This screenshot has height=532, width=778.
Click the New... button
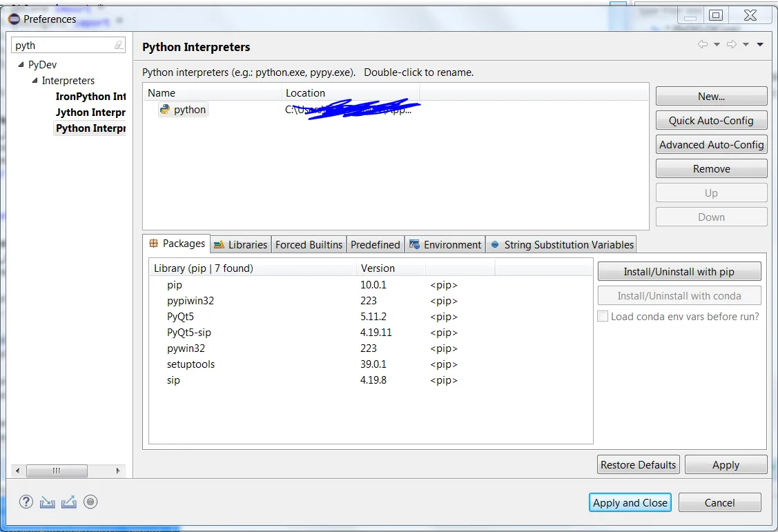711,96
